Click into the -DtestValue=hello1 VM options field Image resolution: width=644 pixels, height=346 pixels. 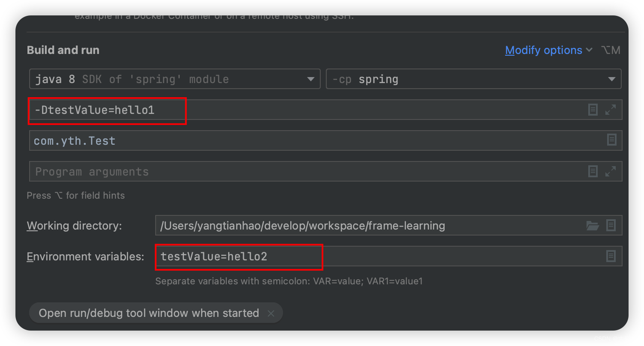pyautogui.click(x=343, y=110)
